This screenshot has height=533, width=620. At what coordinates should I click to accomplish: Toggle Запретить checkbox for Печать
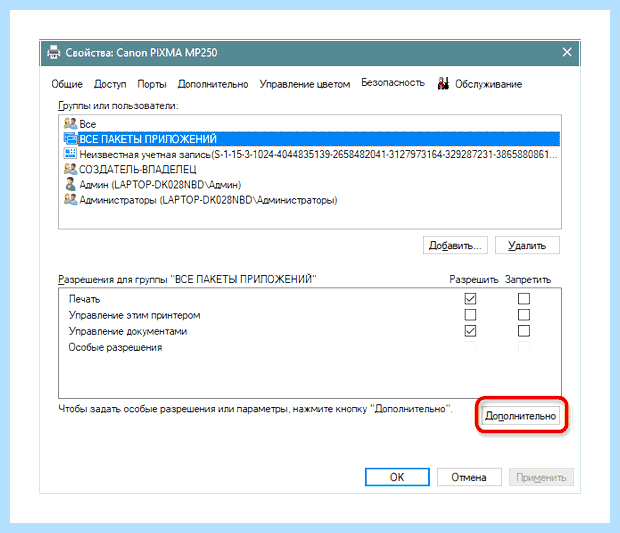coord(524,299)
